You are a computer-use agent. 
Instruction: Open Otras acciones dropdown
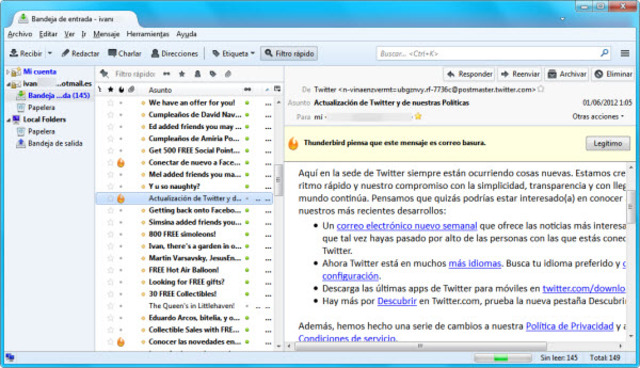598,117
